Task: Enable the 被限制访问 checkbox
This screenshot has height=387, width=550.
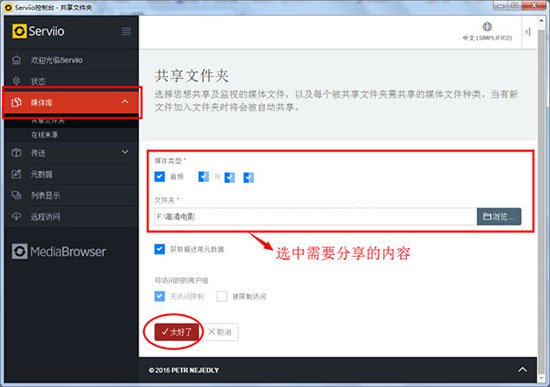Action: tap(222, 296)
